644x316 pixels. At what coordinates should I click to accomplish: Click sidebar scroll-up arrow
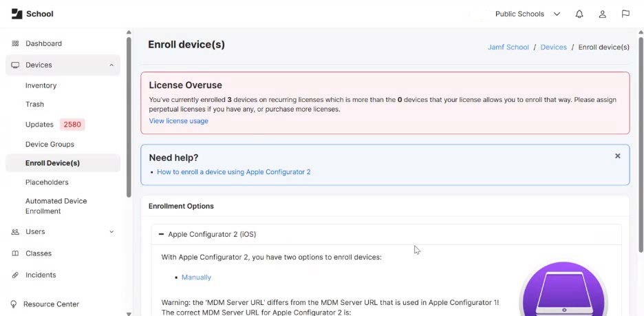[x=129, y=32]
